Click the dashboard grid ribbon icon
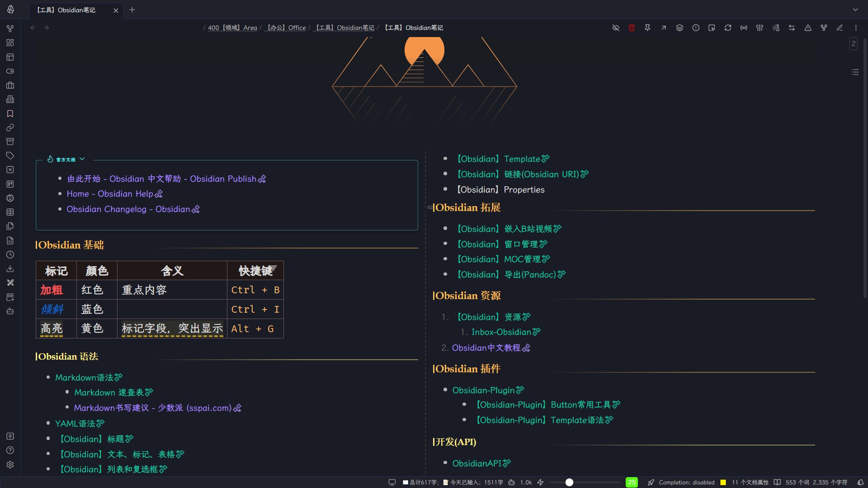 pos(10,43)
